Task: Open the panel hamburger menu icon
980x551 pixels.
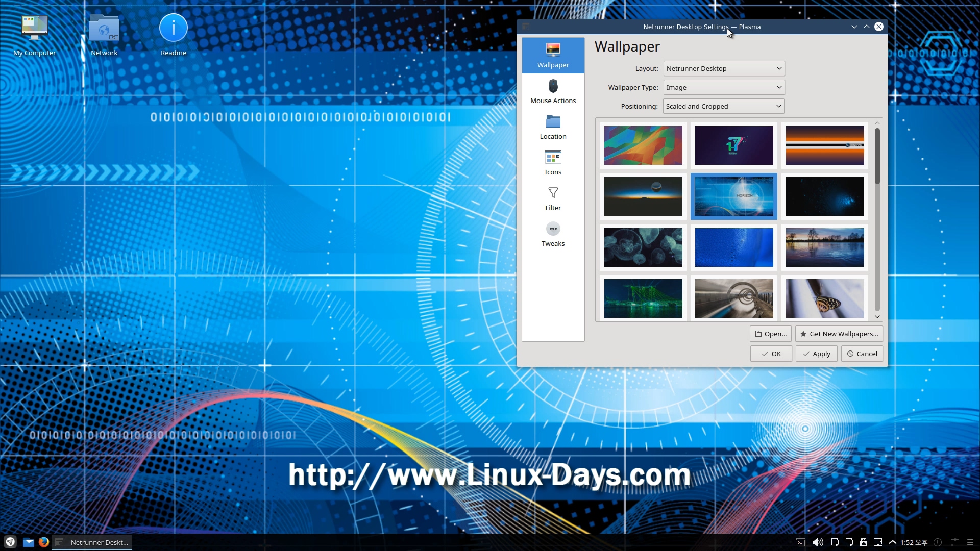Action: point(970,542)
